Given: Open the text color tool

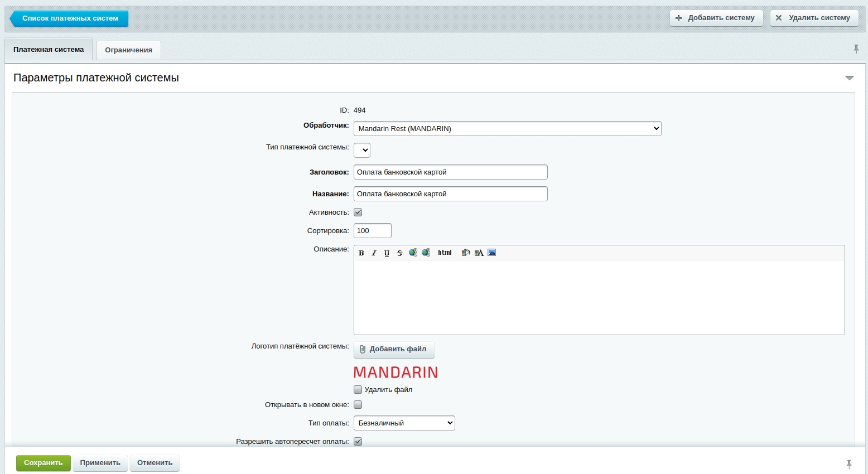Looking at the screenshot, I should (x=479, y=253).
